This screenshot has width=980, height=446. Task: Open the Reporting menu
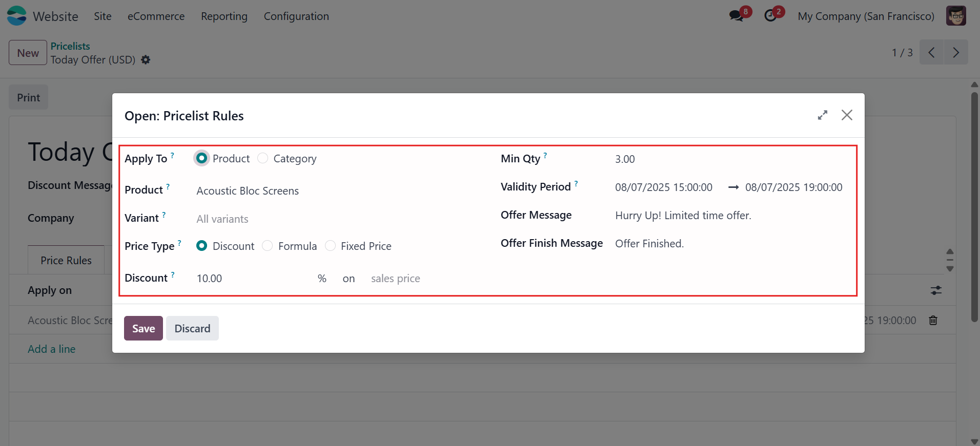pyautogui.click(x=224, y=16)
